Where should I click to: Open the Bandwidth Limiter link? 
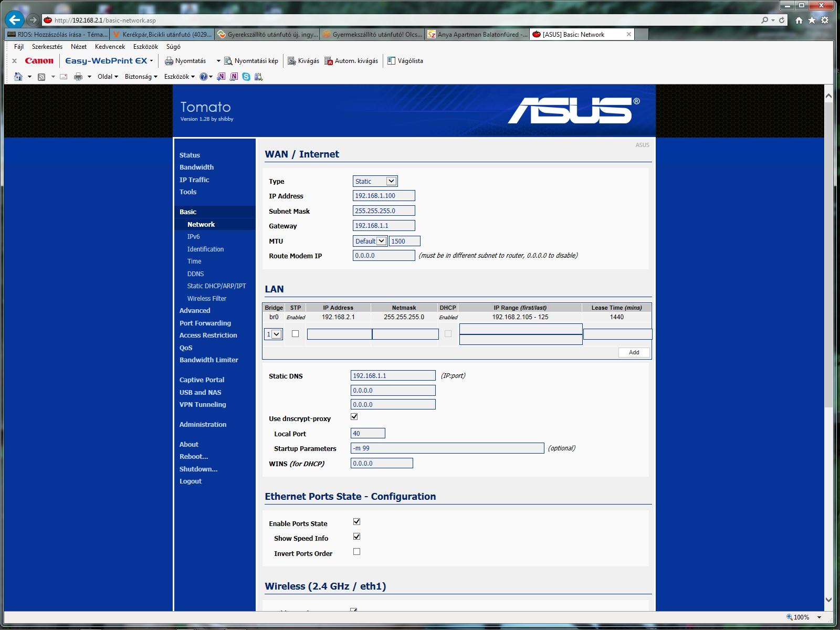(209, 360)
